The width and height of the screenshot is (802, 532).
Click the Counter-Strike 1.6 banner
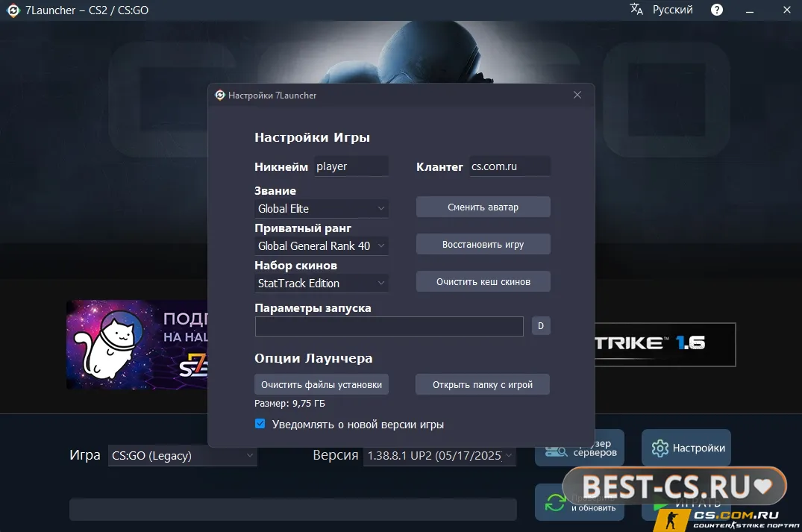point(665,344)
